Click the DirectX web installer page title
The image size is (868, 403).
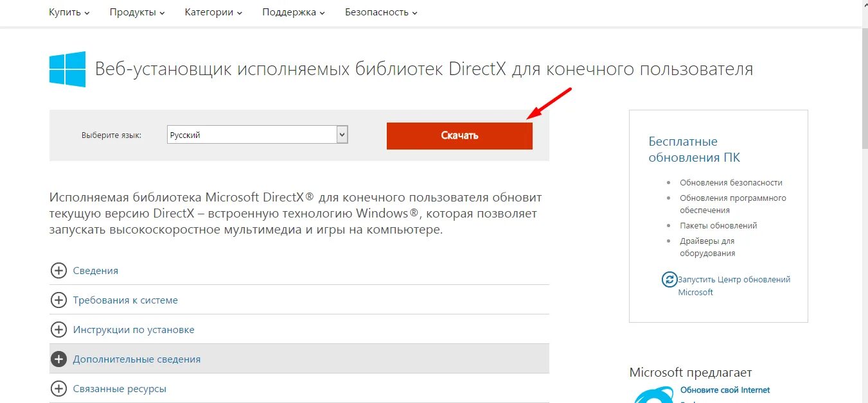pos(424,69)
